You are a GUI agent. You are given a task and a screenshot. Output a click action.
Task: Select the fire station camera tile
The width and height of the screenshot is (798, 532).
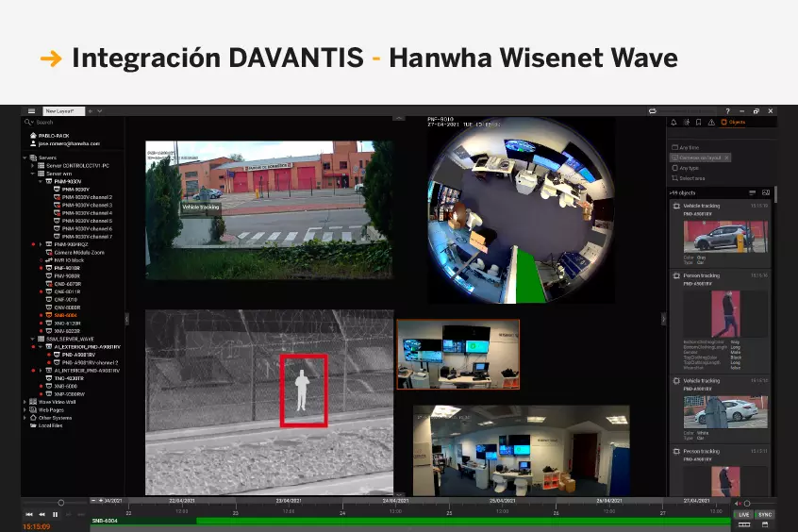[x=269, y=210]
